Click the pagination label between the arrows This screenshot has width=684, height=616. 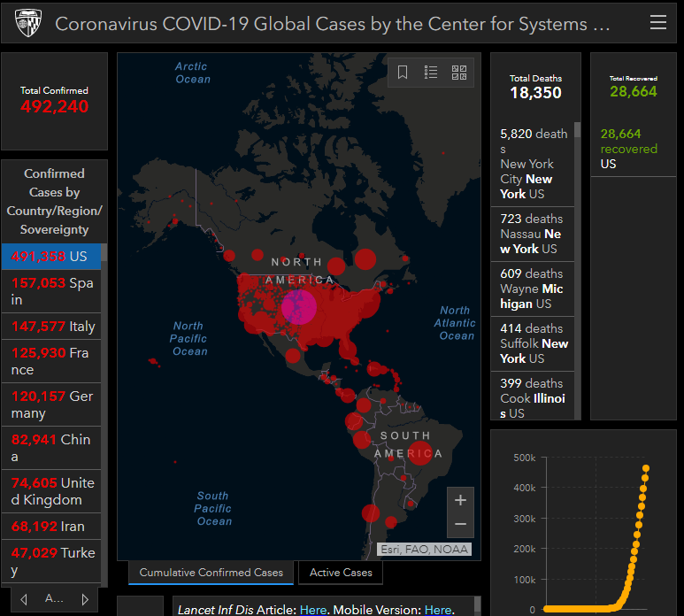point(54,598)
